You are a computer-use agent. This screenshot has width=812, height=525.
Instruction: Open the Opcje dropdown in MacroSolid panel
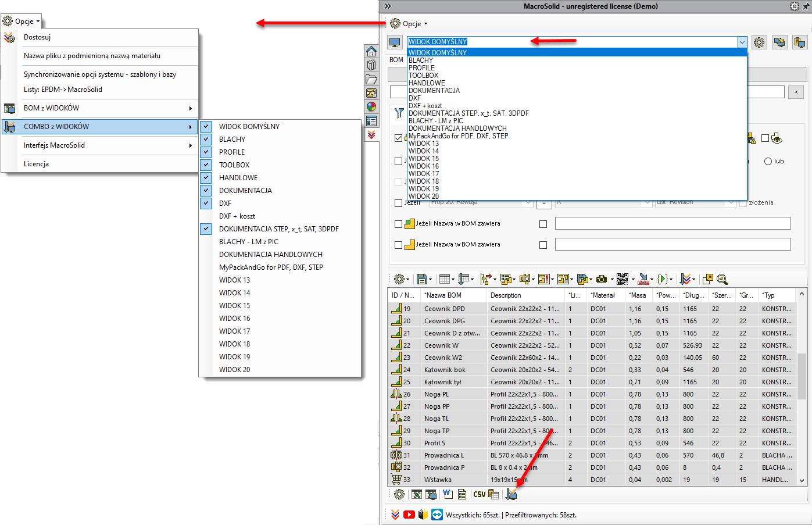pyautogui.click(x=409, y=23)
